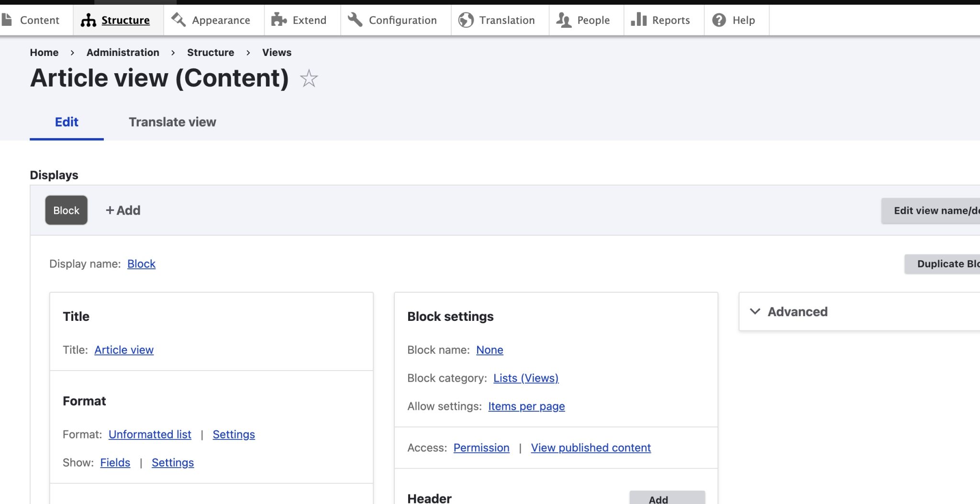Image resolution: width=980 pixels, height=504 pixels.
Task: Click the Structure icon in the admin toolbar
Action: point(89,20)
